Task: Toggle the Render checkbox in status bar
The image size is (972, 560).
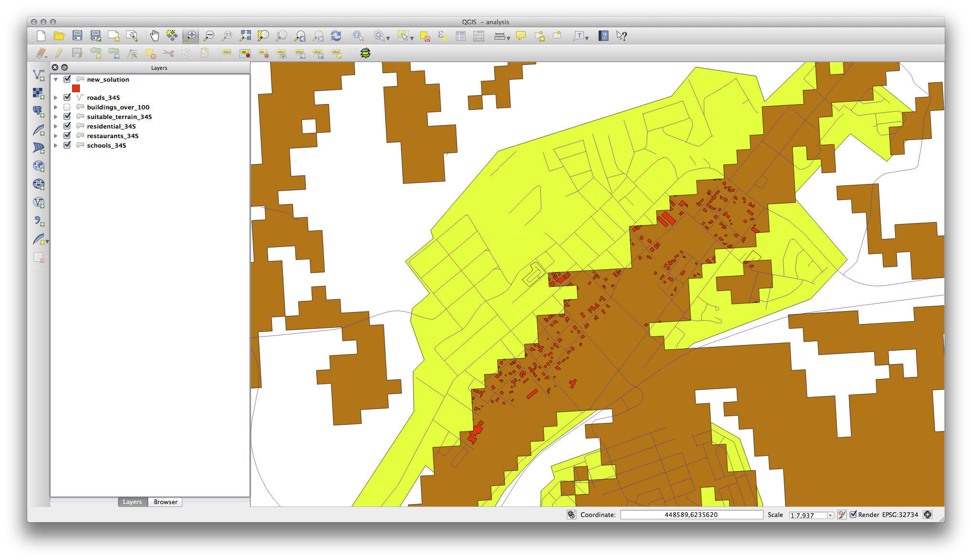Action: 853,515
